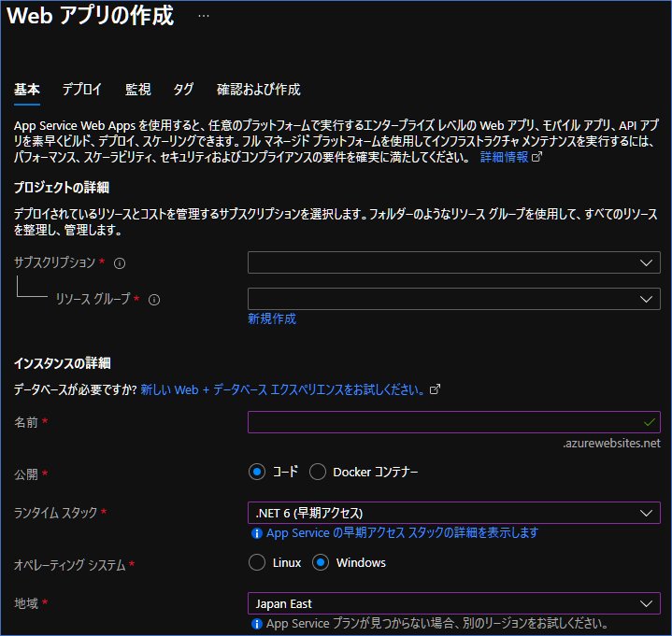
Task: Open App Service の早期アクセス スタックの詳細 link
Action: [403, 533]
